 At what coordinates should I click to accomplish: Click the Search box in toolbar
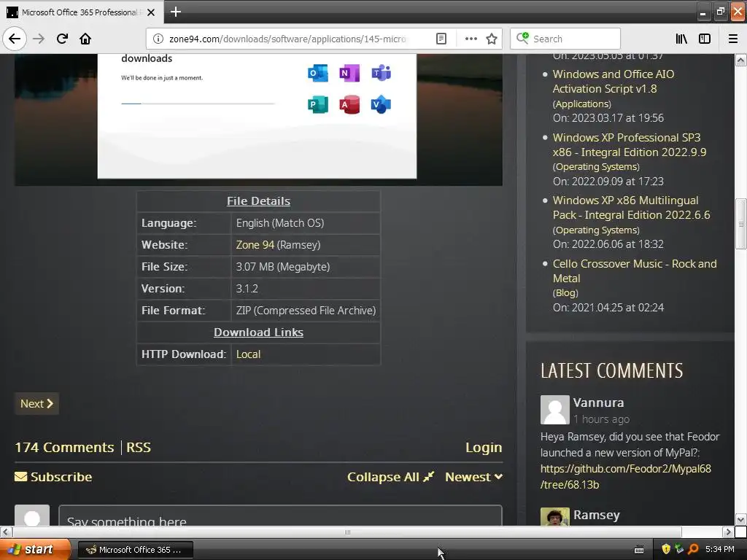565,39
